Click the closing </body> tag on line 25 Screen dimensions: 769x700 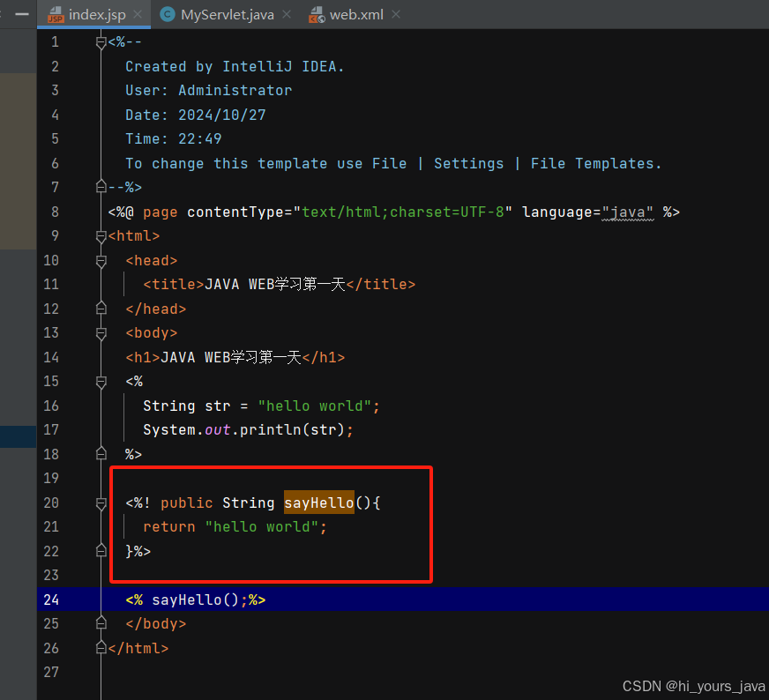[x=156, y=623]
